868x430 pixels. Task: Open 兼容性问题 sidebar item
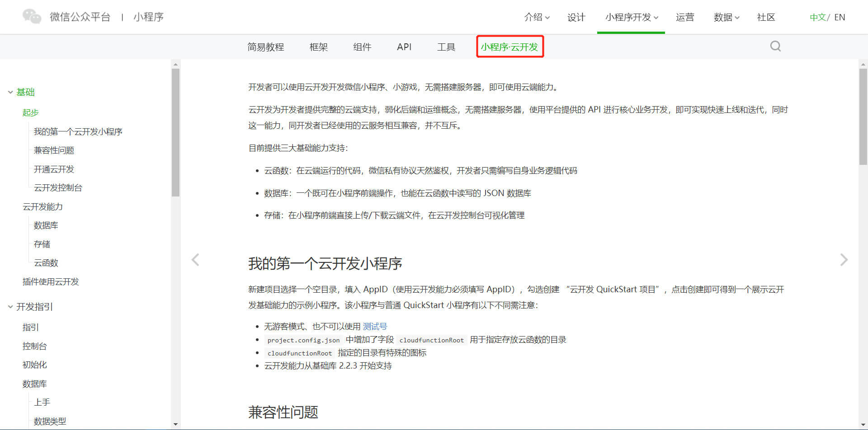(x=54, y=150)
